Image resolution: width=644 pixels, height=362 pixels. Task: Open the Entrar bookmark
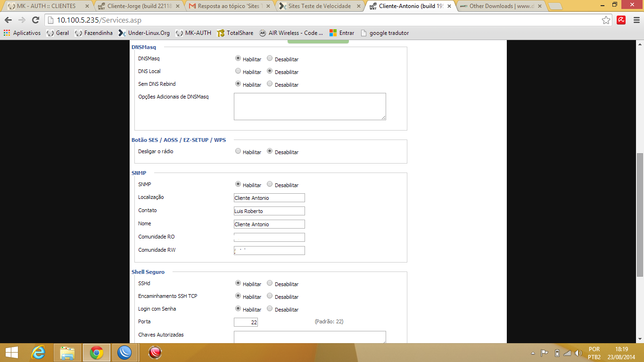tap(342, 33)
